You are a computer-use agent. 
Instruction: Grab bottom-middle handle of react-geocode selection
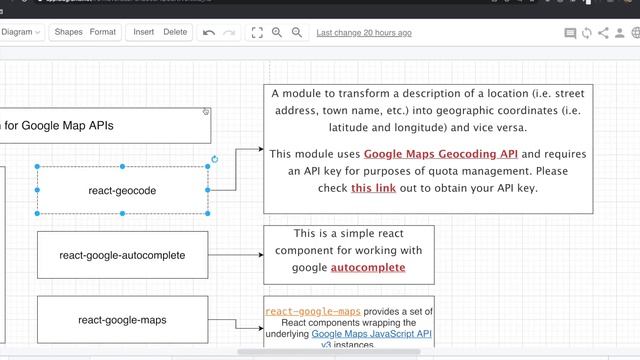coord(122,213)
